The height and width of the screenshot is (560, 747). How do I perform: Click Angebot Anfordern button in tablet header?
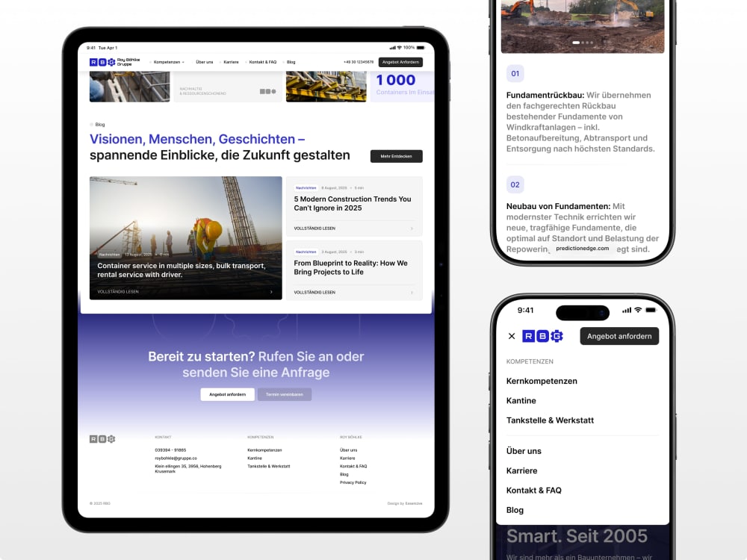click(x=400, y=62)
